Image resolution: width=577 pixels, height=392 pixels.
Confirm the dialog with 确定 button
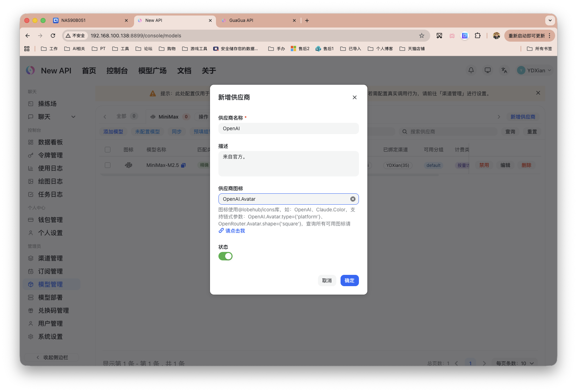[x=349, y=281]
